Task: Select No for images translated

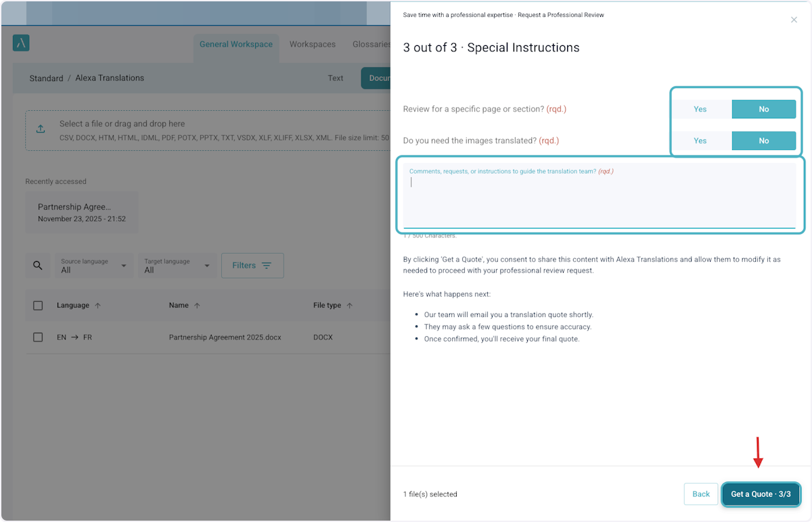Action: click(x=763, y=141)
